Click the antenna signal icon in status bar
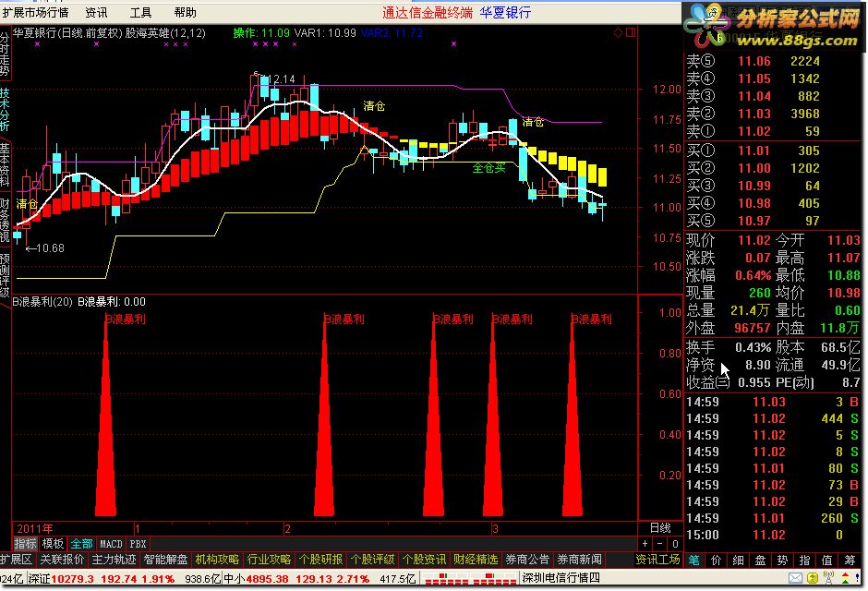Viewport: 868px width, 591px height. point(828,578)
